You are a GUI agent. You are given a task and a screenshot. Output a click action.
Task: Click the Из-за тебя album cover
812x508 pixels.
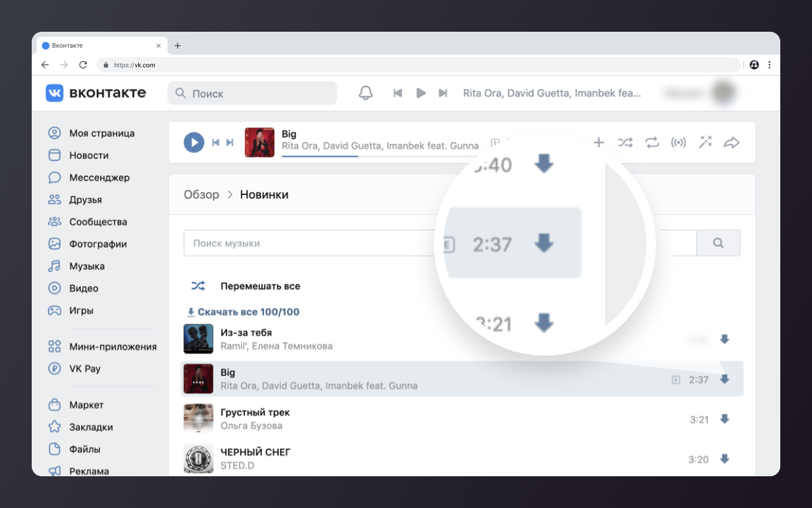point(197,339)
